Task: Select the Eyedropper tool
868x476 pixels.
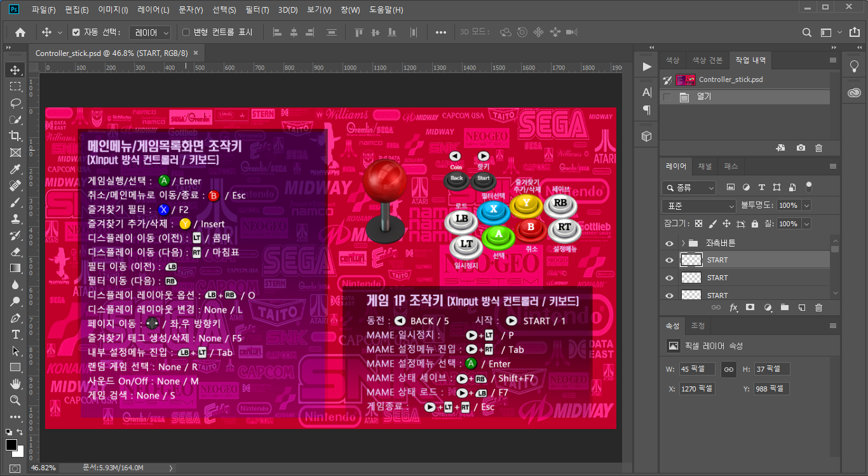Action: (15, 169)
